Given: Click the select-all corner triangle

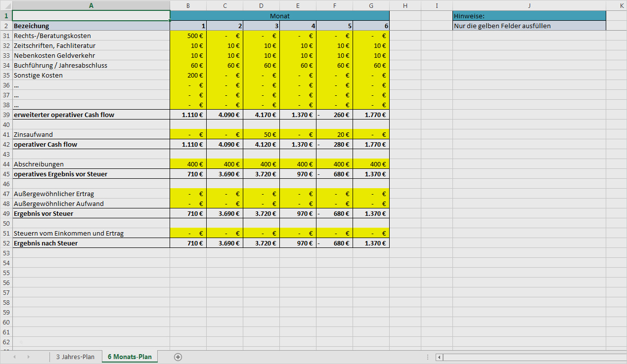Looking at the screenshot, I should tap(6, 5).
